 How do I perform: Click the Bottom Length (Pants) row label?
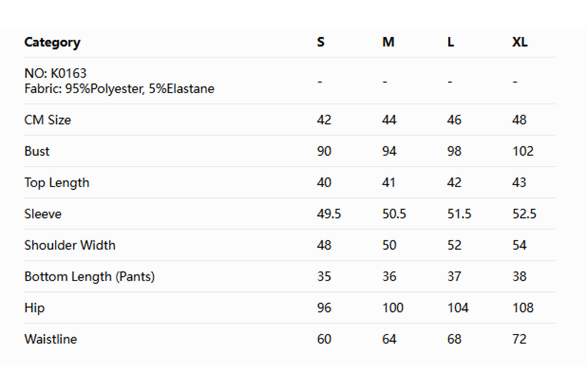[90, 276]
